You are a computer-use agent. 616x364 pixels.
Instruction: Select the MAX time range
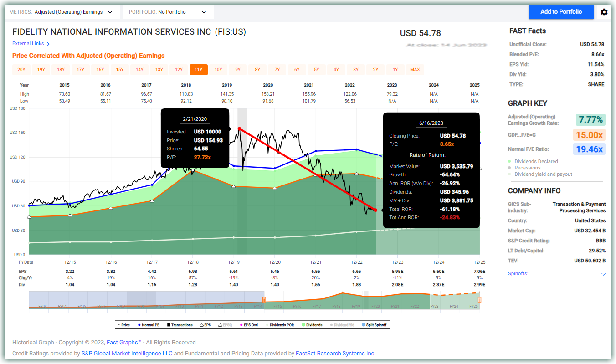point(415,70)
